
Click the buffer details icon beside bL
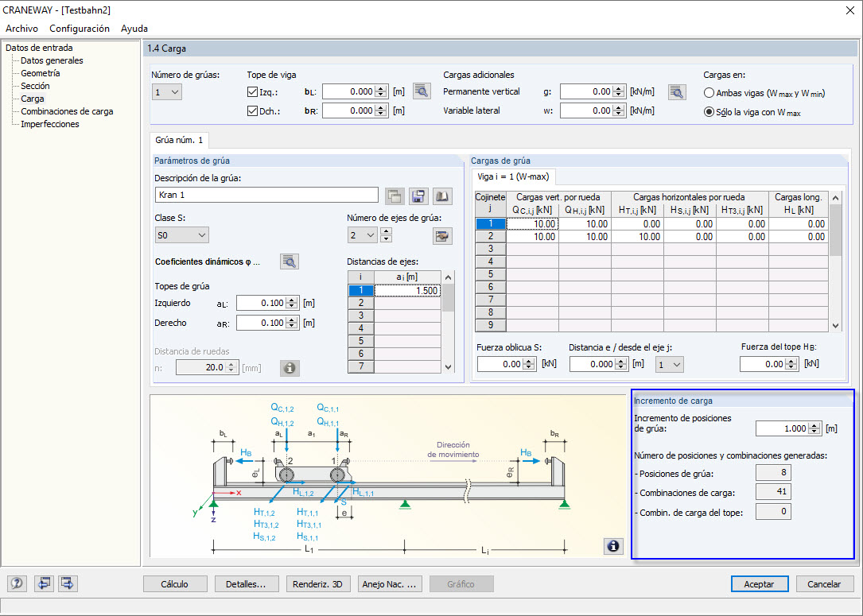(x=422, y=91)
